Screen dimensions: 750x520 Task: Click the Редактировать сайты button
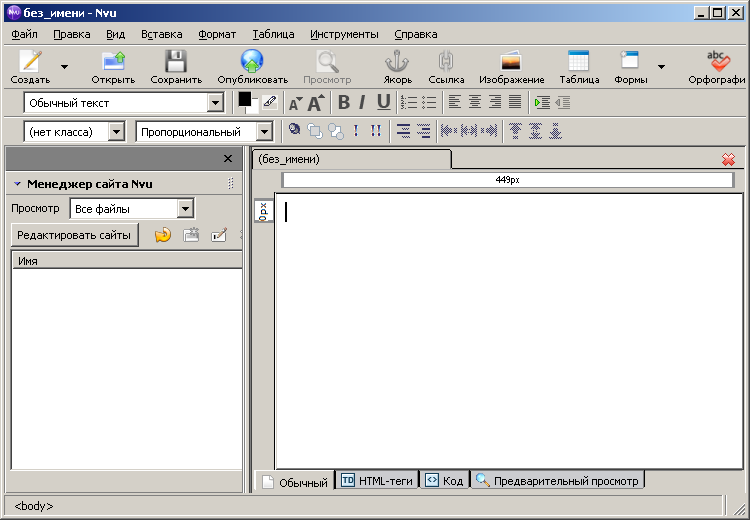[74, 235]
